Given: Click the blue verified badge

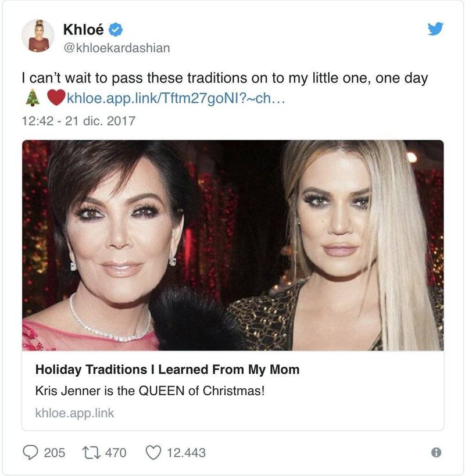Looking at the screenshot, I should pos(115,30).
